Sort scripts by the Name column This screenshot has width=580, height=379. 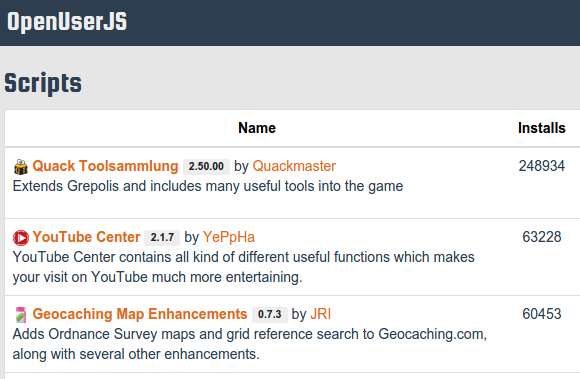[257, 128]
